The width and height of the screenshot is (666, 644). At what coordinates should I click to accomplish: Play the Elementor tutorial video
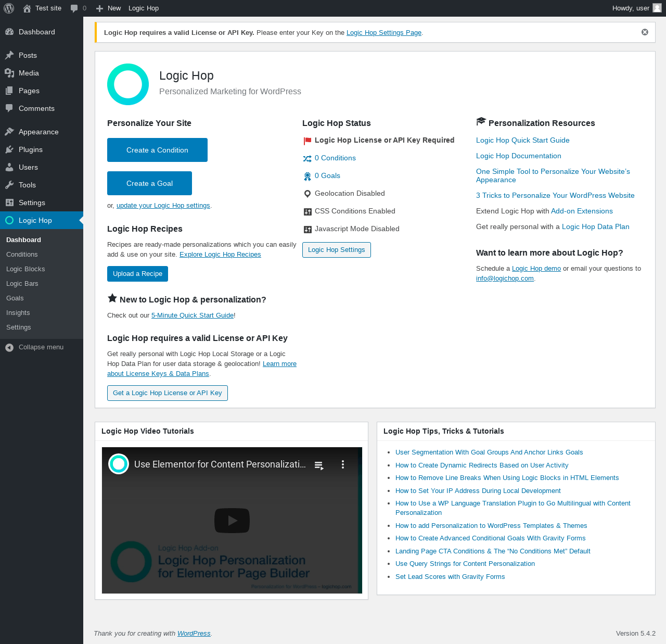point(232,520)
